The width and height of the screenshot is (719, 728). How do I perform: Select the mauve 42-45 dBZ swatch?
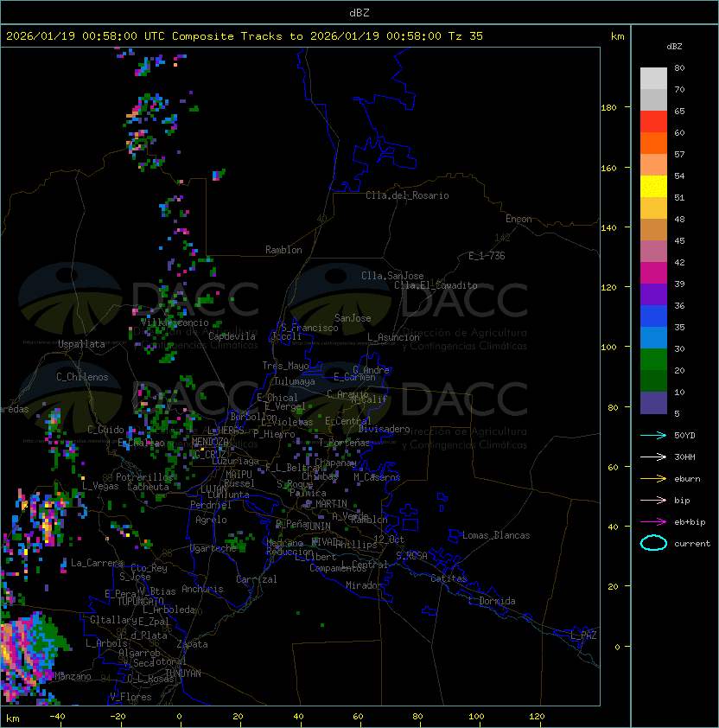[653, 252]
